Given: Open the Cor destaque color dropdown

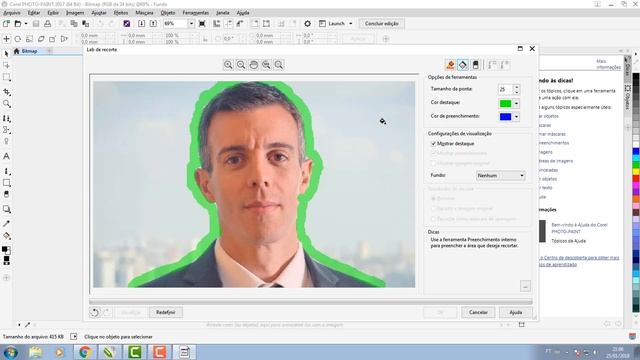Looking at the screenshot, I should [516, 104].
